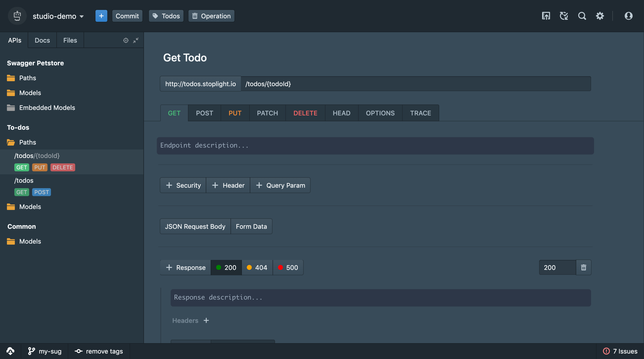Open settings gear in top bar
The image size is (644, 359).
tap(600, 16)
